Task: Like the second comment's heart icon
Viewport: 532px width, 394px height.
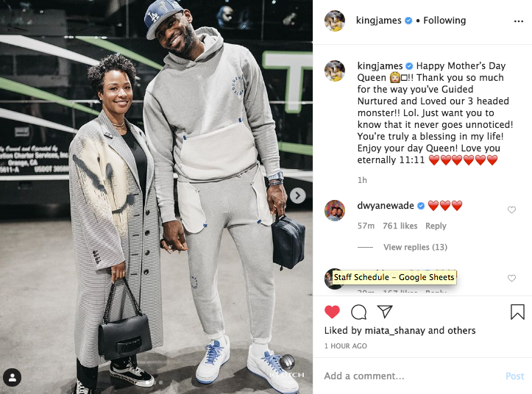Action: (511, 278)
